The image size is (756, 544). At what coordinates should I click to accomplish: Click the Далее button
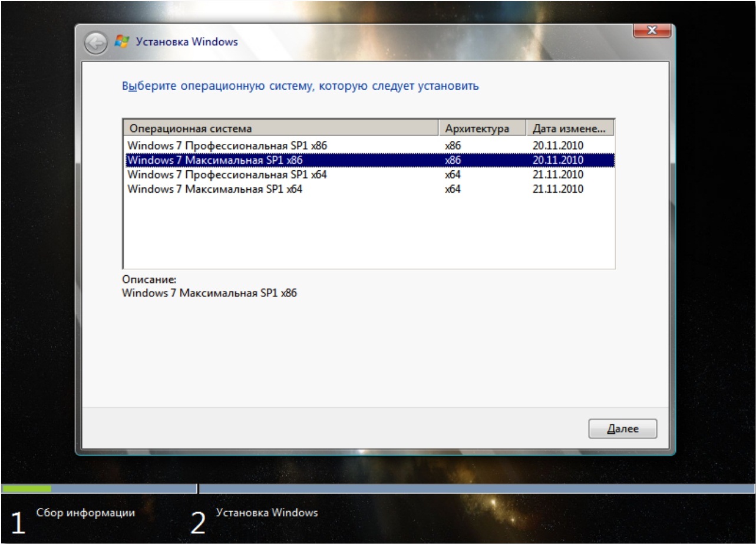click(622, 429)
